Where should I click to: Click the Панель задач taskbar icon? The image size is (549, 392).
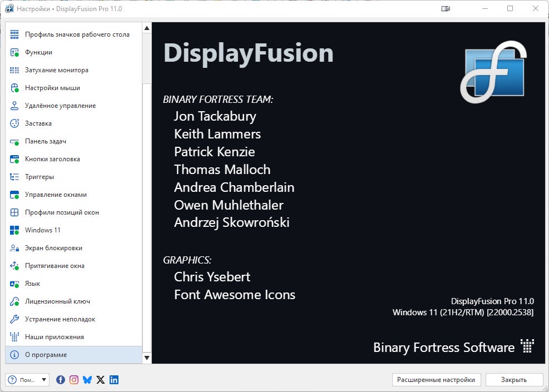[14, 141]
